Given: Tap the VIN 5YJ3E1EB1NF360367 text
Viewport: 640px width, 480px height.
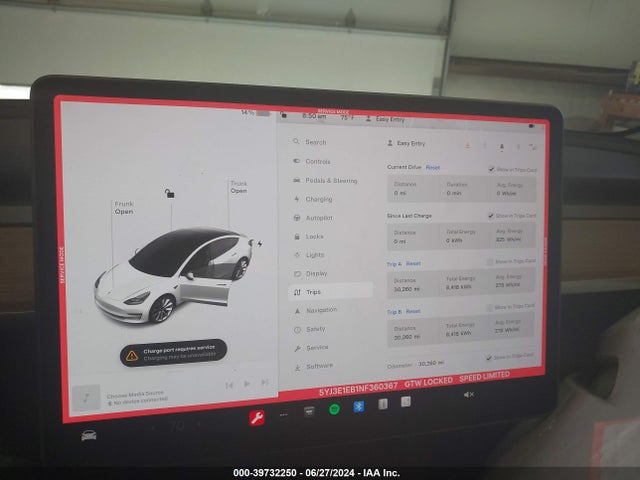Looking at the screenshot, I should (358, 390).
